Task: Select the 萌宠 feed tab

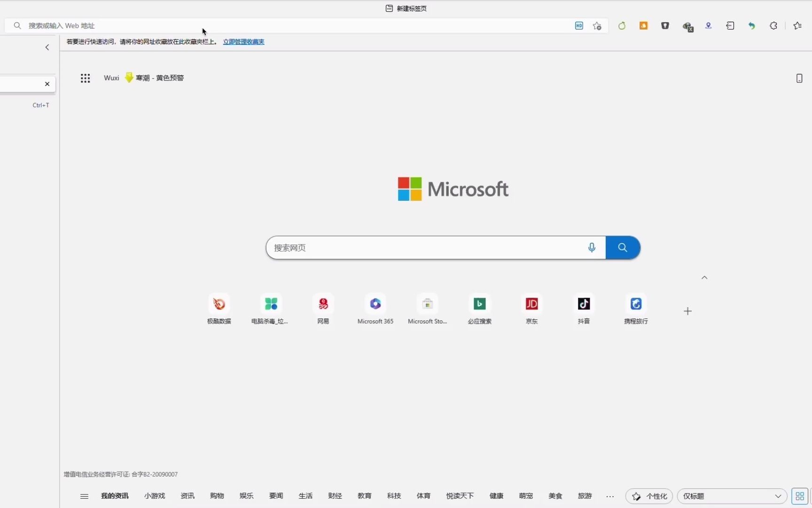Action: (526, 496)
